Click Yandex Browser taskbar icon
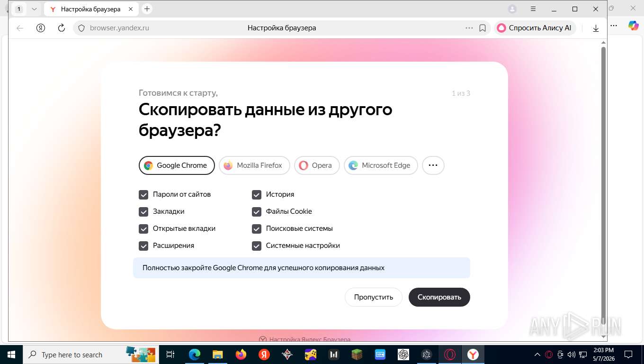Image resolution: width=644 pixels, height=364 pixels. click(x=473, y=355)
